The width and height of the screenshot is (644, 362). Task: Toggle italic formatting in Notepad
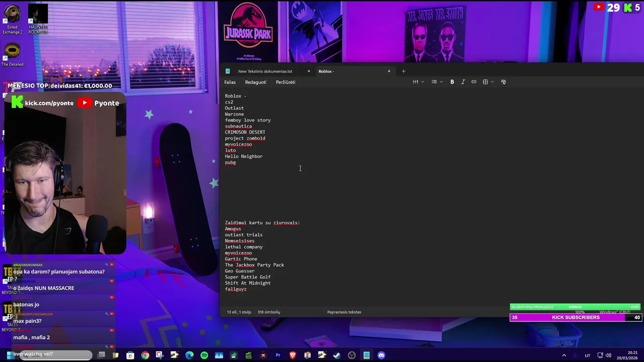(463, 82)
